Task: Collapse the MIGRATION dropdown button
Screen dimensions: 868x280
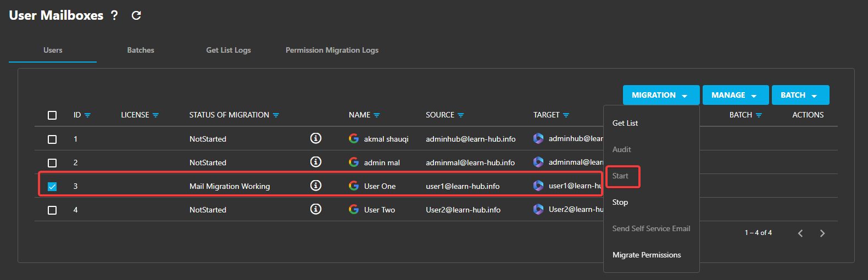Action: (x=661, y=95)
